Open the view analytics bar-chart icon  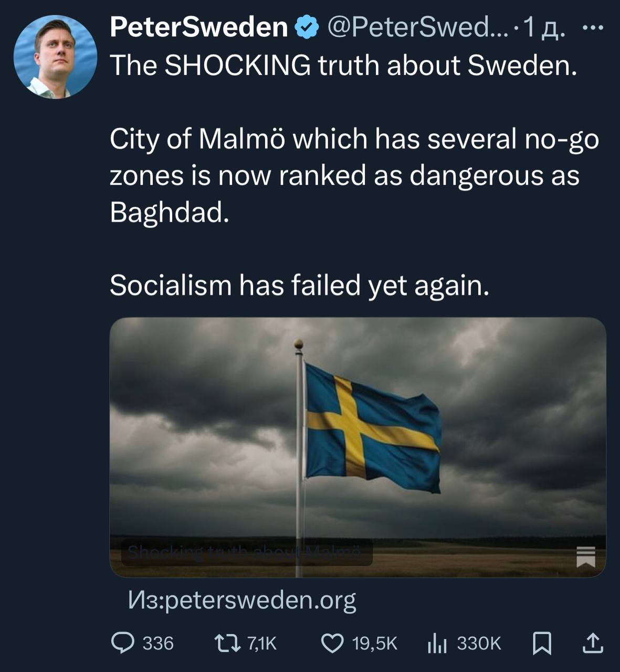(x=437, y=643)
